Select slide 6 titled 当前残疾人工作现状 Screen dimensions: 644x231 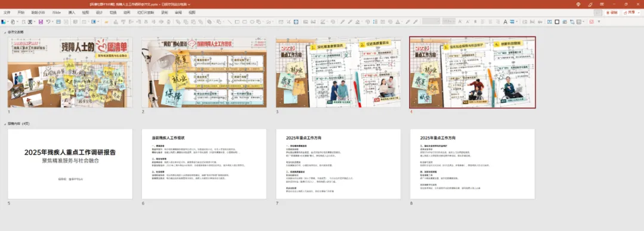point(204,164)
